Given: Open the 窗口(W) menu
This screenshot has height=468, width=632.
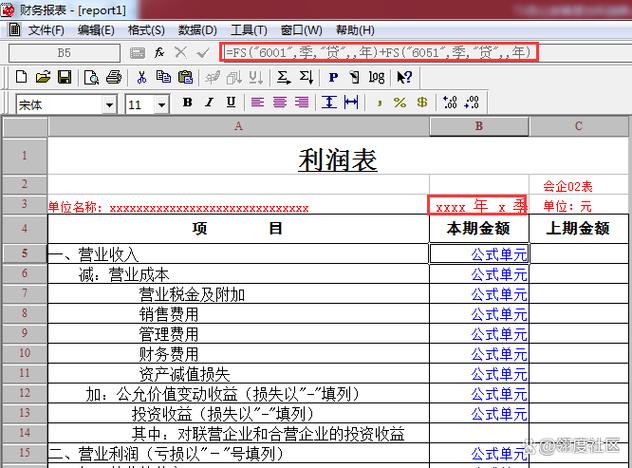Looking at the screenshot, I should pos(301,30).
